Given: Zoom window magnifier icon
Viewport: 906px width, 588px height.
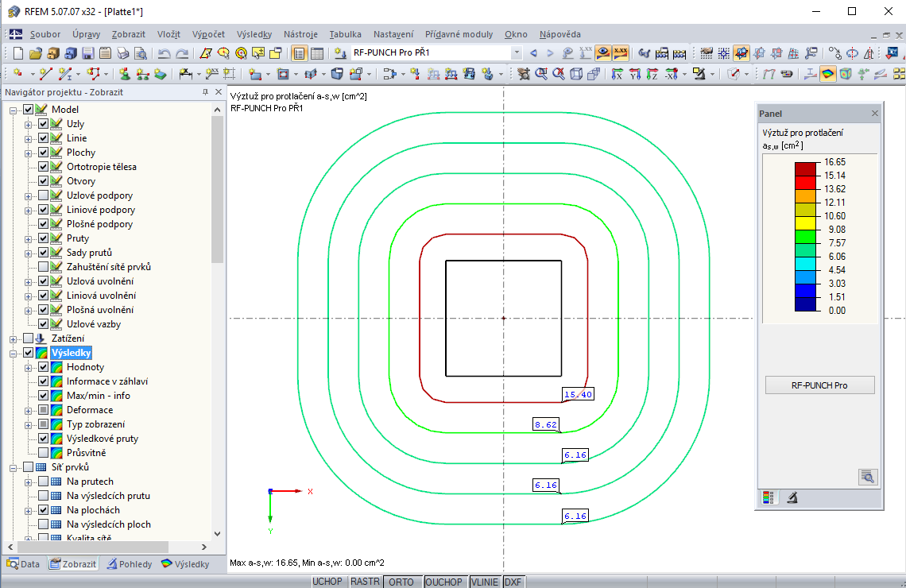Looking at the screenshot, I should click(x=541, y=74).
